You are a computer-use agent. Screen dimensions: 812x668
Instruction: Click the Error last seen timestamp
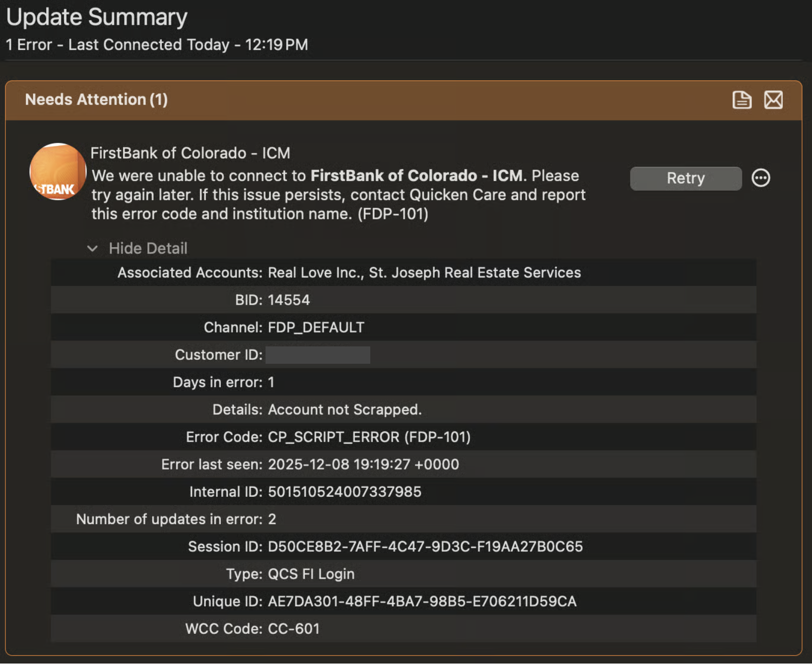[x=363, y=465]
